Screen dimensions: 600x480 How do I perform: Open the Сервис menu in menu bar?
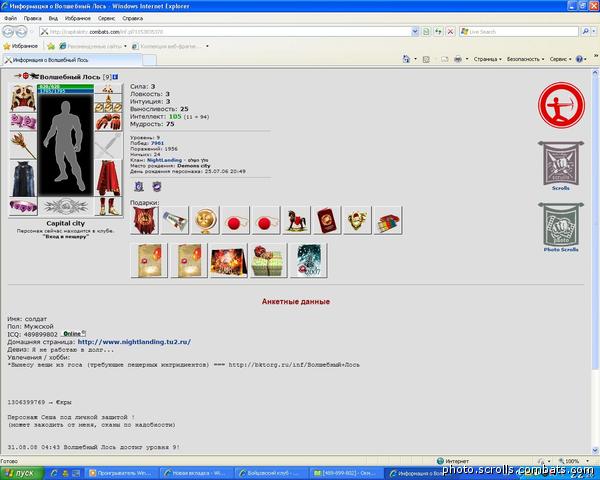point(106,18)
